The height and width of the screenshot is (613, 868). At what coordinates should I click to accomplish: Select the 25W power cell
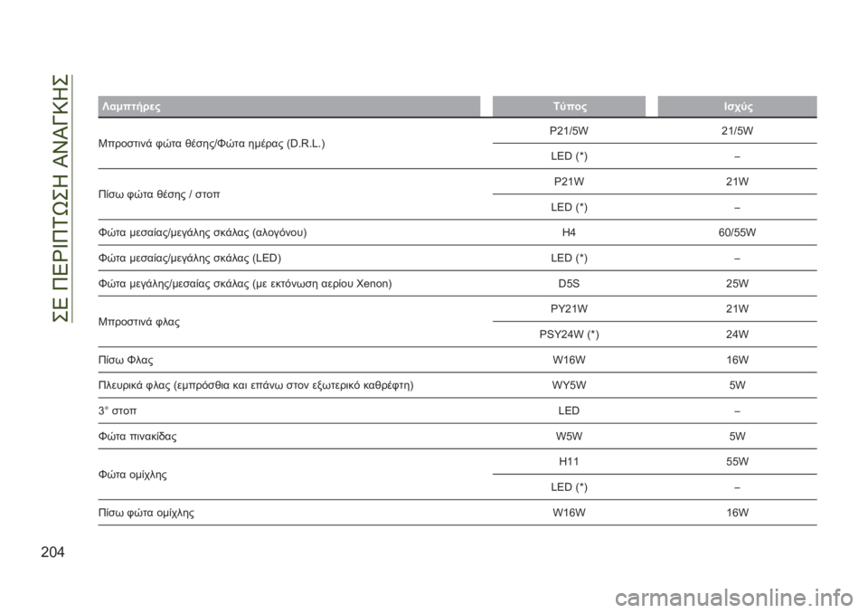(x=738, y=284)
